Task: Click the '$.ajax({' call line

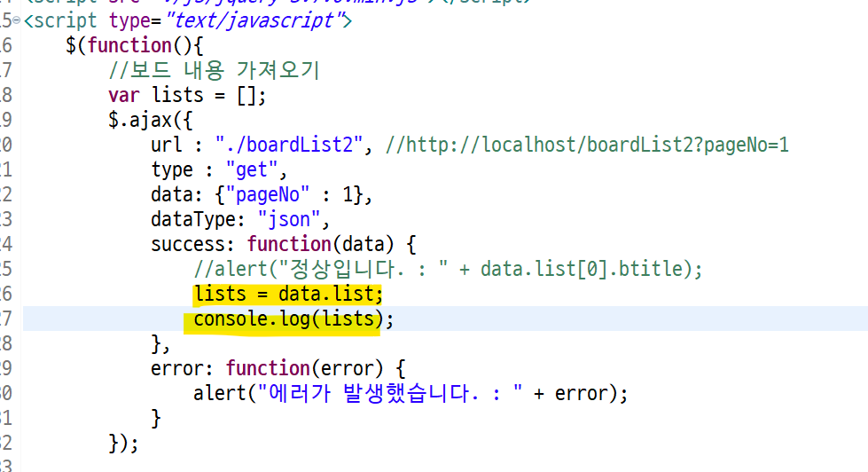Action: [x=151, y=120]
